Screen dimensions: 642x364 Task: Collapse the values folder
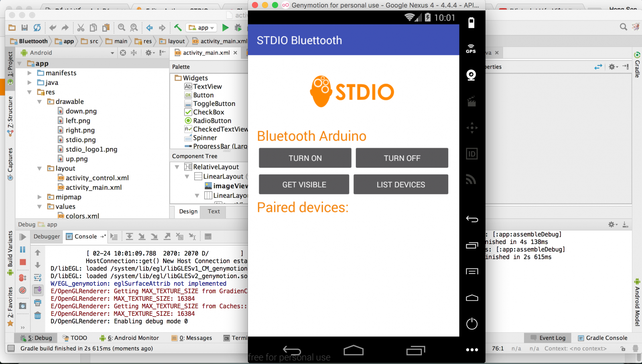39,207
